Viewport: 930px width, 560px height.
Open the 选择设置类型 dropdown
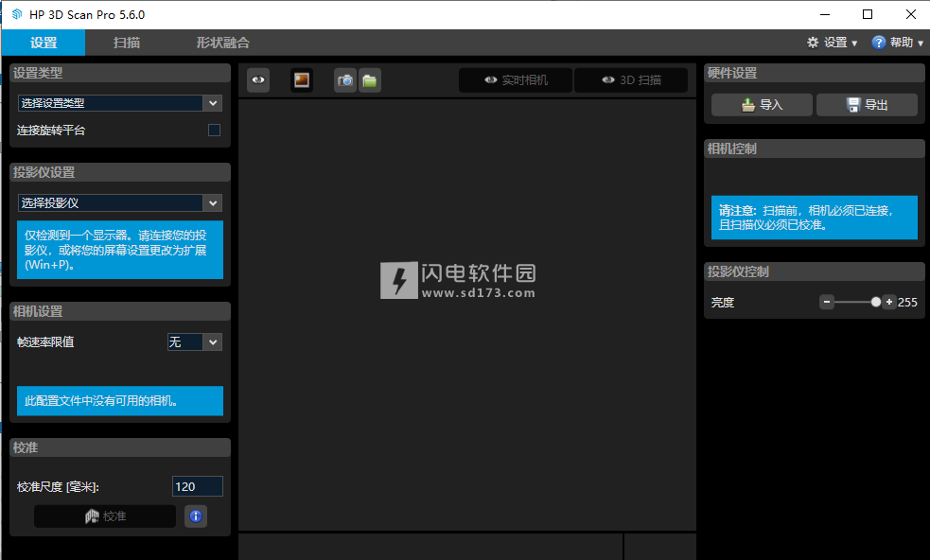120,103
